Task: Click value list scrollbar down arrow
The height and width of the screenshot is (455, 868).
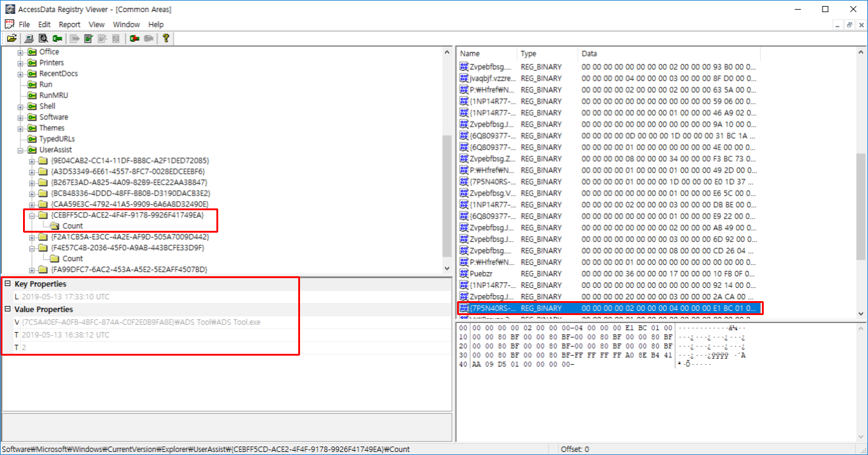Action: pos(861,314)
